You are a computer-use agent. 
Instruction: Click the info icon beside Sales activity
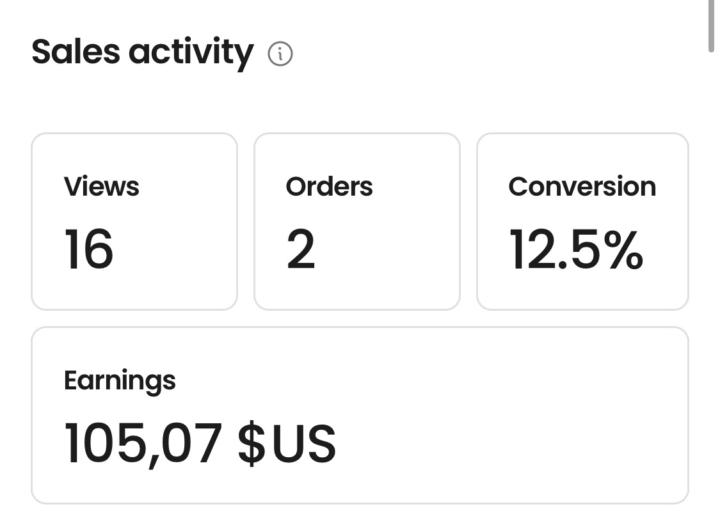pyautogui.click(x=280, y=54)
